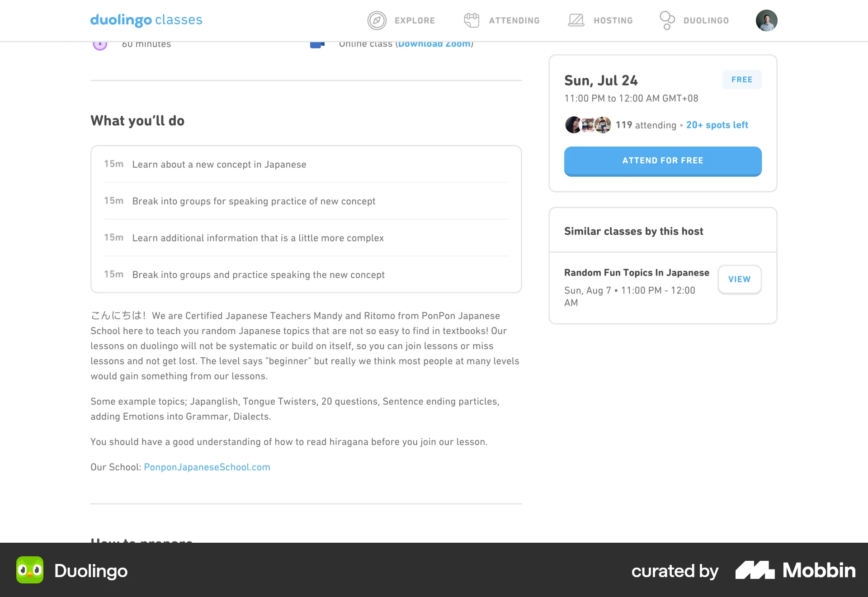The image size is (868, 597).
Task: Open the Hosting menu item
Action: click(613, 20)
